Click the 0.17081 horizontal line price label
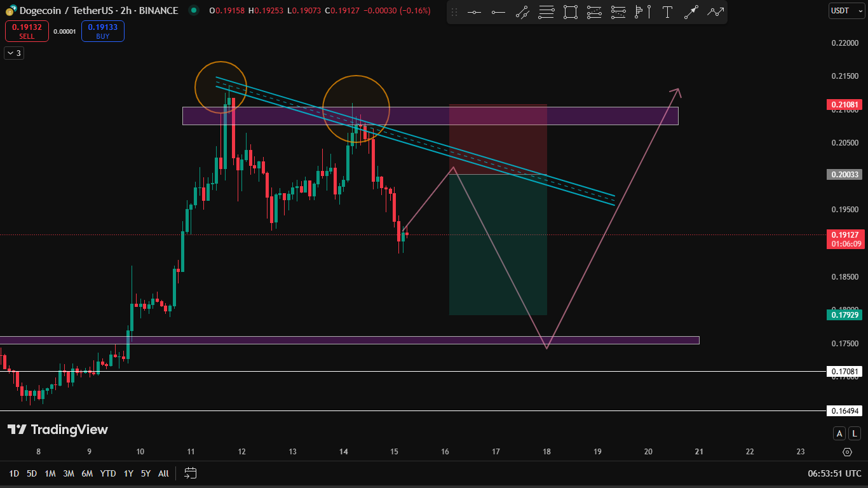 (844, 372)
